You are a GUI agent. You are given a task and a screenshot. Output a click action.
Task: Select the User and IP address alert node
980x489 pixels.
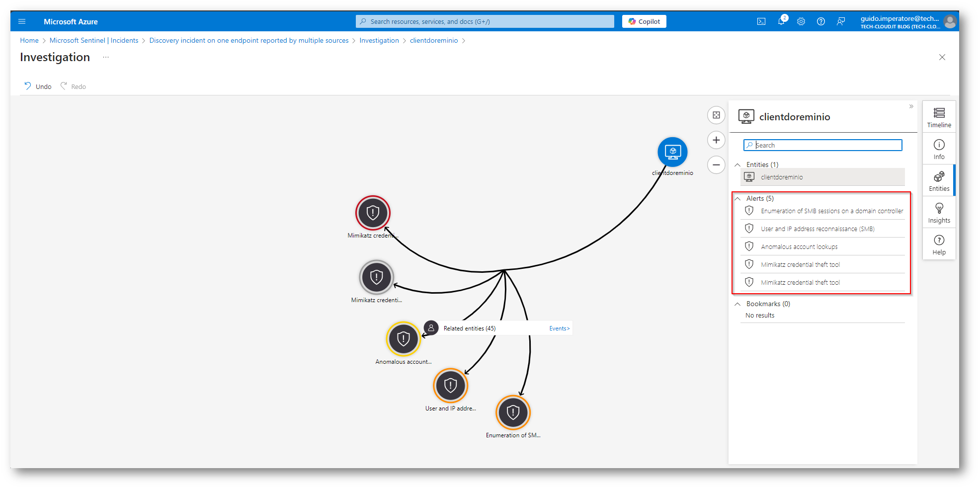[x=450, y=385]
